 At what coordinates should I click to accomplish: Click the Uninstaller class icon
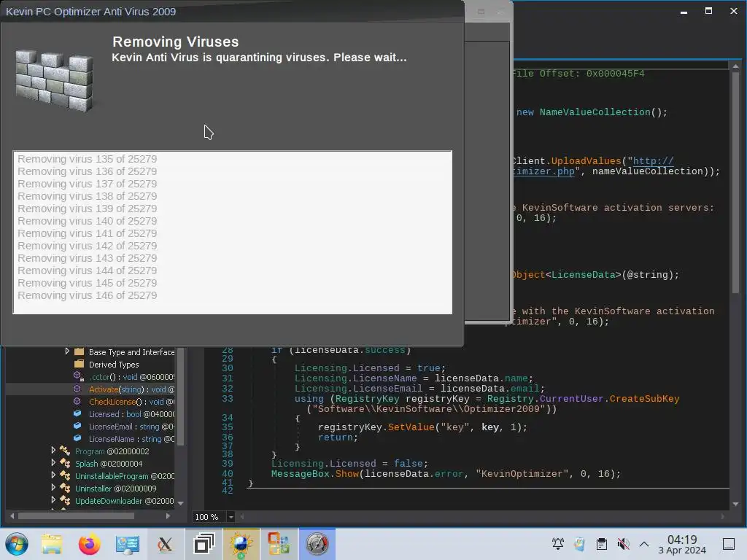point(65,488)
